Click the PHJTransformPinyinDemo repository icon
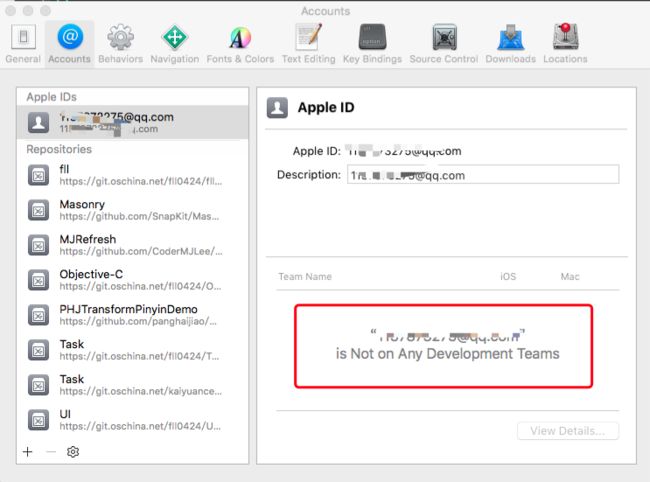 (x=38, y=315)
